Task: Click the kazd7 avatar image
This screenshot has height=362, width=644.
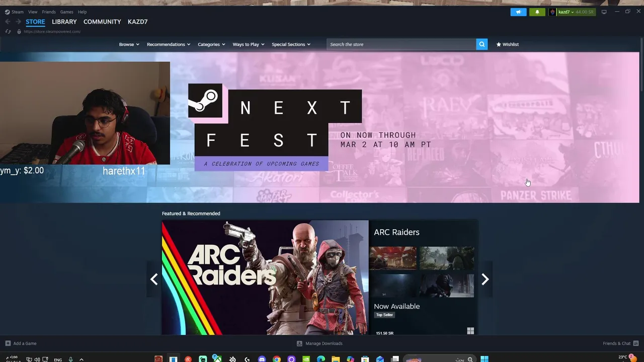Action: 552,12
